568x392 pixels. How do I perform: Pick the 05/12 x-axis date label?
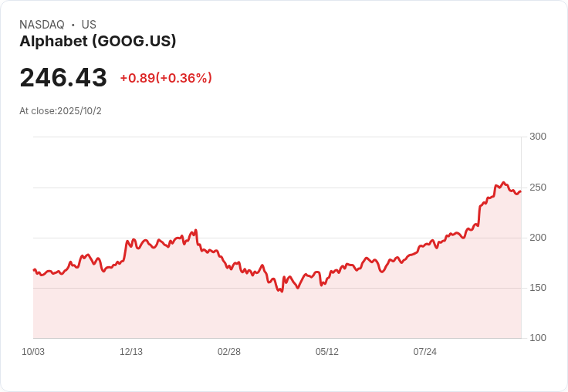pos(327,352)
